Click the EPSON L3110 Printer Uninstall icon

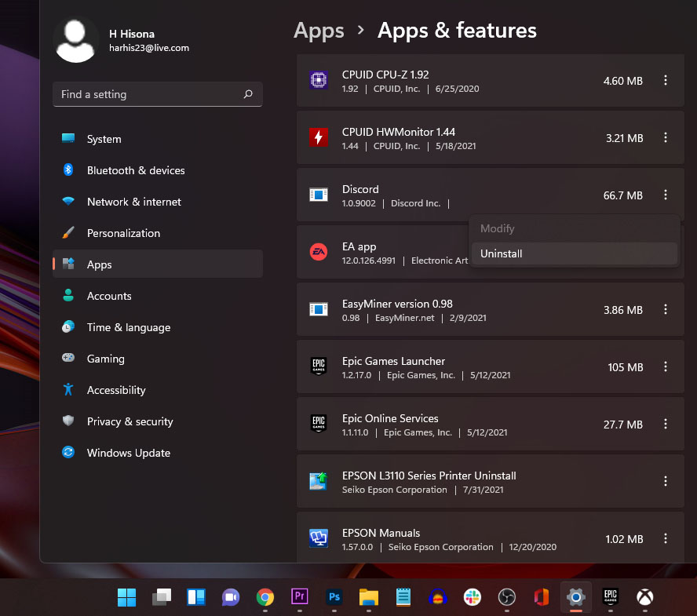pos(319,481)
